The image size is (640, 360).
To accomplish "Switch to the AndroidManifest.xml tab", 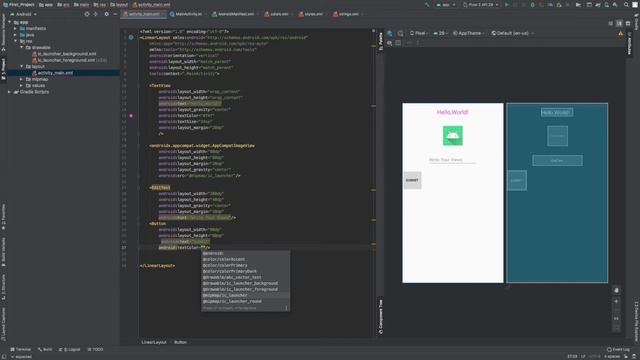I will click(x=233, y=14).
